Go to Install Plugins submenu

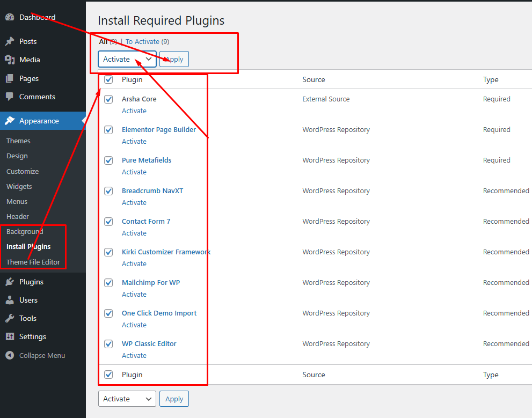[28, 246]
